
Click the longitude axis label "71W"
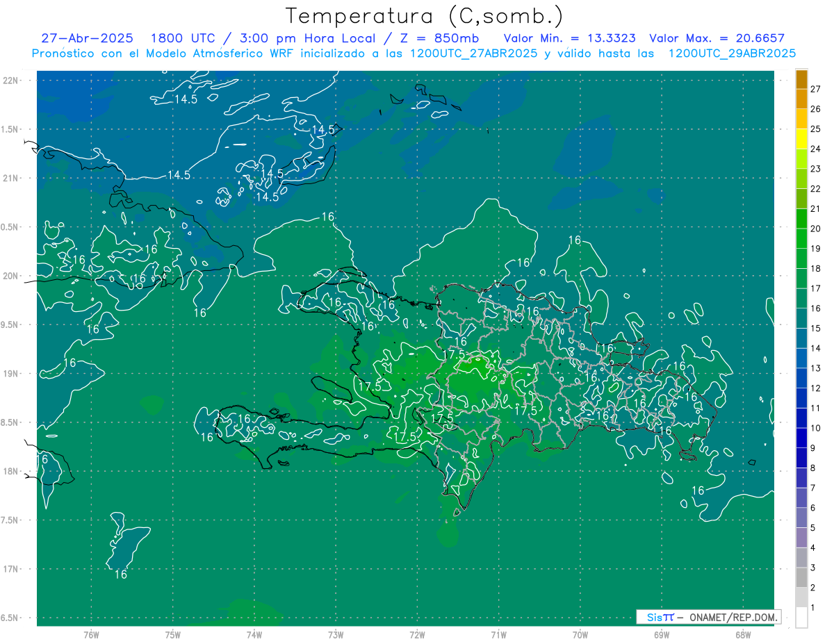click(x=498, y=635)
